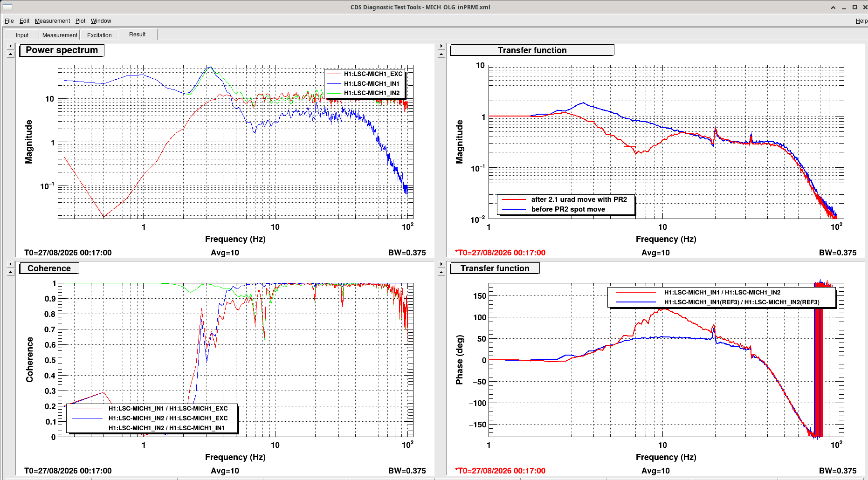This screenshot has height=480, width=868.
Task: Expand options panel beside top Transfer function plot
Action: coord(441,46)
